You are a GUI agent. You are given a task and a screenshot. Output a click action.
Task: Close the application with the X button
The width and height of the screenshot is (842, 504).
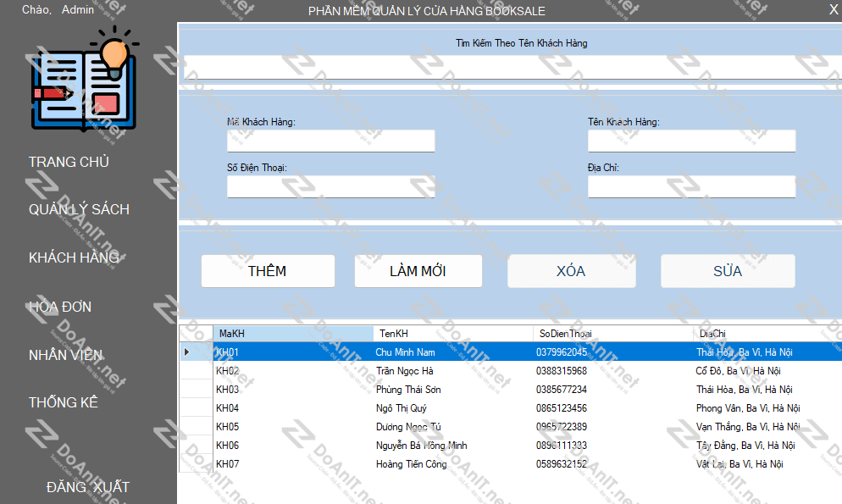(x=832, y=10)
